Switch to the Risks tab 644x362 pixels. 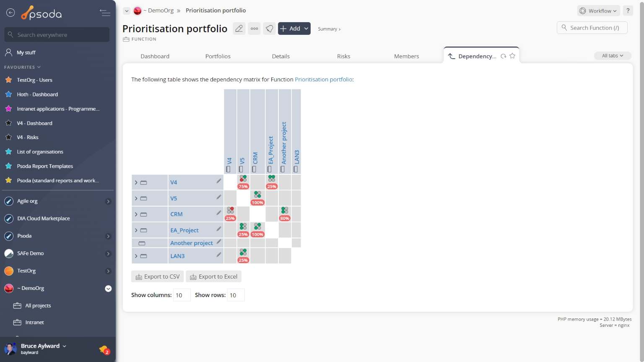343,56
